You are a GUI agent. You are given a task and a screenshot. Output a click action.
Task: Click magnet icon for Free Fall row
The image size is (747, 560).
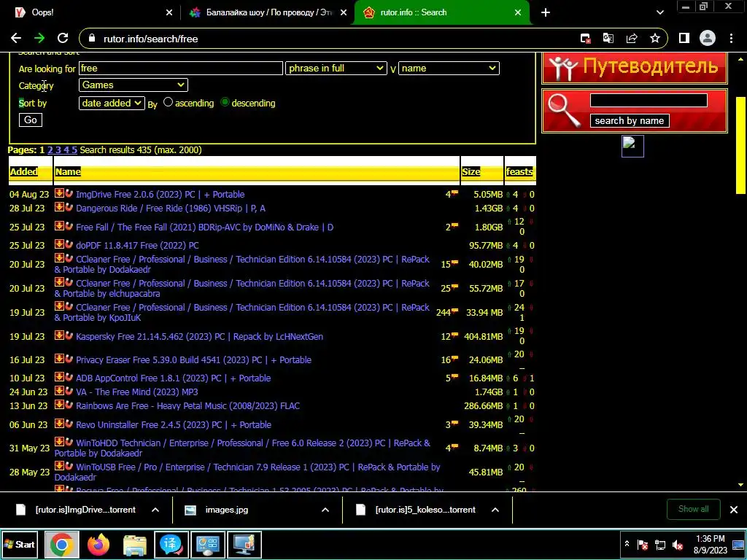(x=69, y=226)
